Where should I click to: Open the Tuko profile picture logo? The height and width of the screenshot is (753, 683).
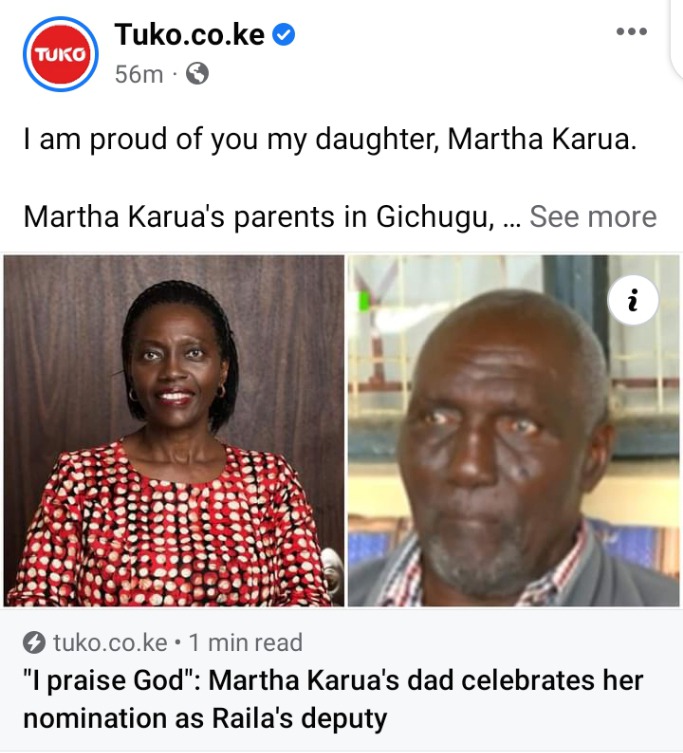point(61,54)
